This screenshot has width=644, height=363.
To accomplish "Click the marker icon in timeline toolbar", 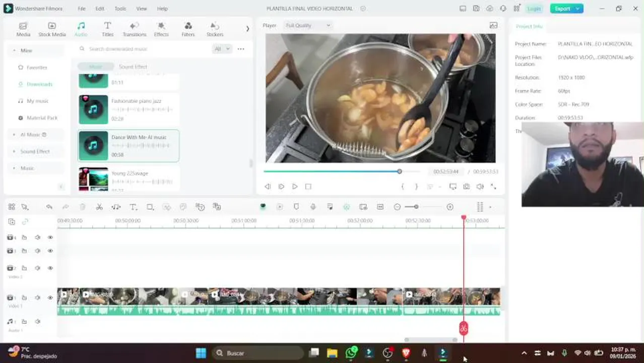I will [296, 207].
